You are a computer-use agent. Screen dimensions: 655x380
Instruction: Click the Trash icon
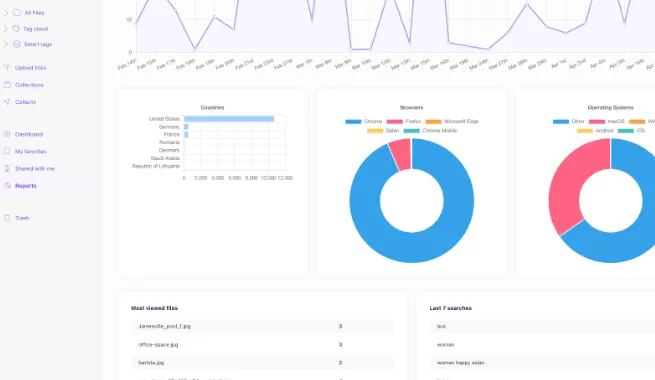7,218
